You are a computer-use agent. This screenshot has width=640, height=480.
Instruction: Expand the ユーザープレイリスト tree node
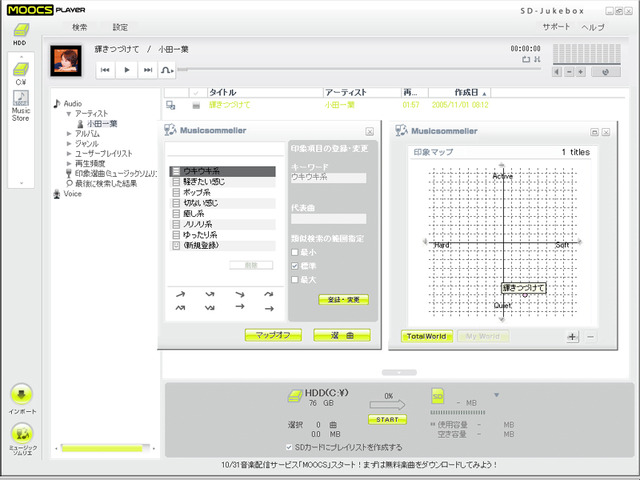(x=69, y=154)
